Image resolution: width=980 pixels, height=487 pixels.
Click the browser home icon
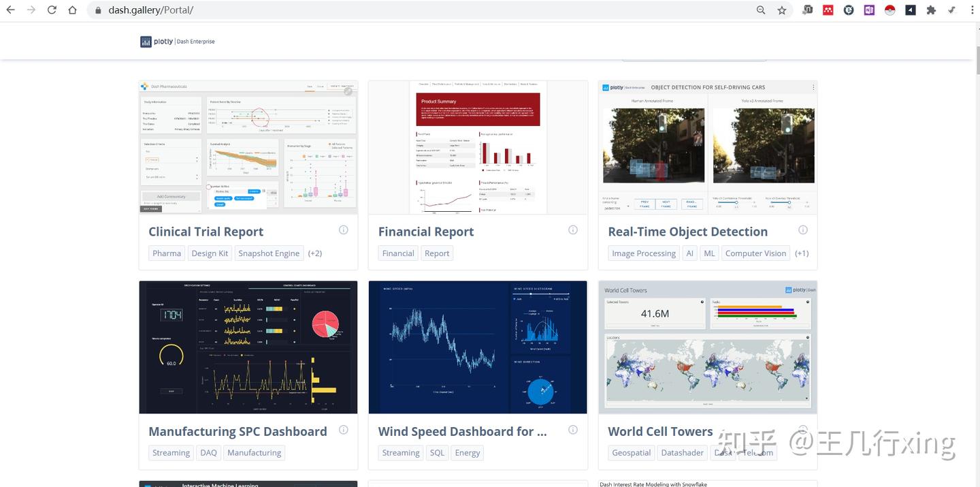pyautogui.click(x=73, y=10)
